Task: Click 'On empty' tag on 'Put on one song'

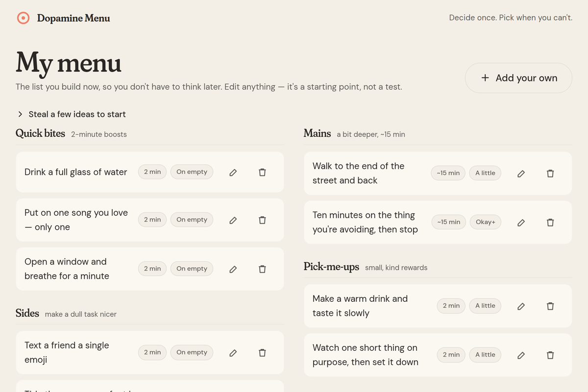Action: (192, 220)
